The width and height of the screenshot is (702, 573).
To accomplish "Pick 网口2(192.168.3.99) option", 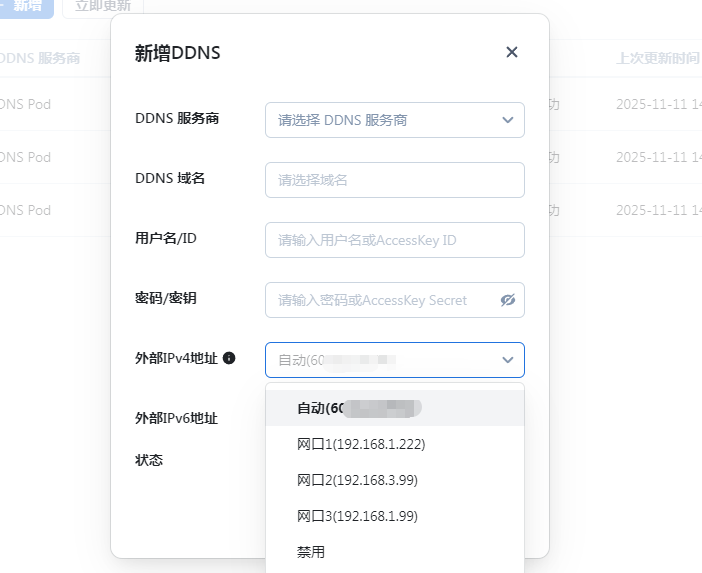I will 357,480.
